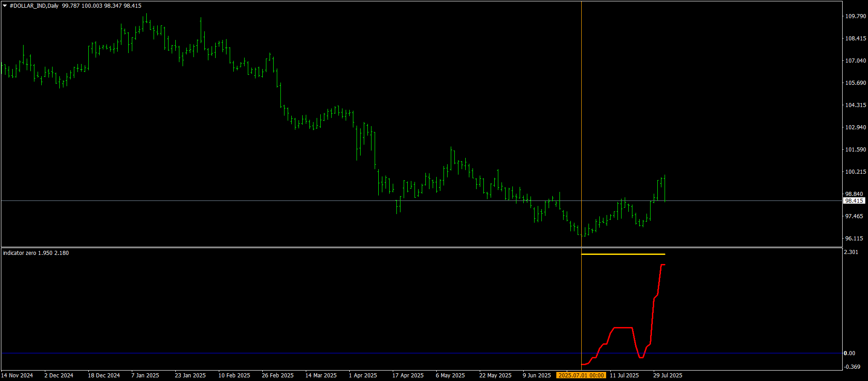Click the -0.369 indicator scale value
This screenshot has width=868, height=381.
tap(853, 366)
